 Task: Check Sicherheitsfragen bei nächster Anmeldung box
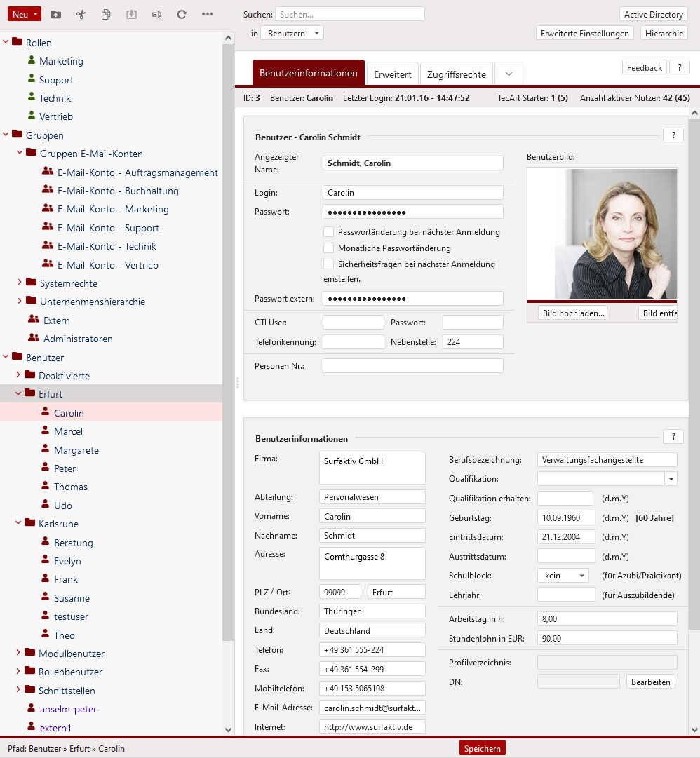pos(328,264)
